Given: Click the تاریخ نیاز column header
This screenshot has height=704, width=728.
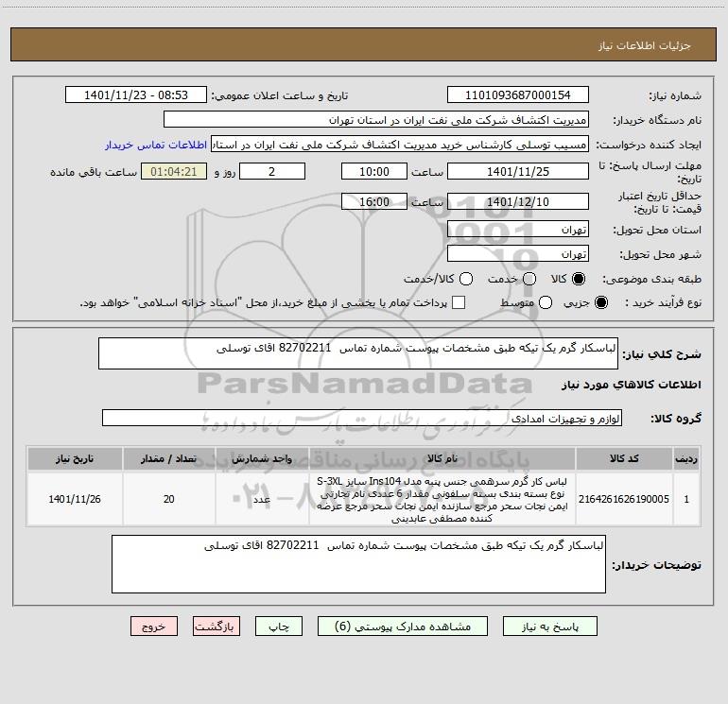Looking at the screenshot, I should (x=75, y=458).
